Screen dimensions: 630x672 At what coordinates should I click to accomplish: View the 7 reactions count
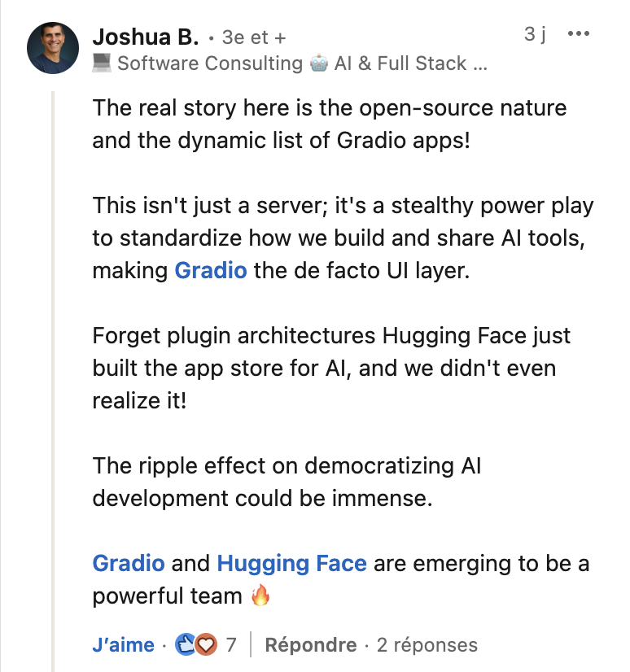coord(231,645)
